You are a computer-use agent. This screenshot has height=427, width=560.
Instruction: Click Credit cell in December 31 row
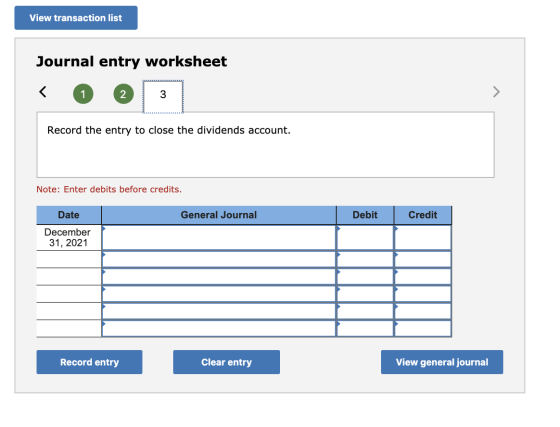pyautogui.click(x=423, y=238)
